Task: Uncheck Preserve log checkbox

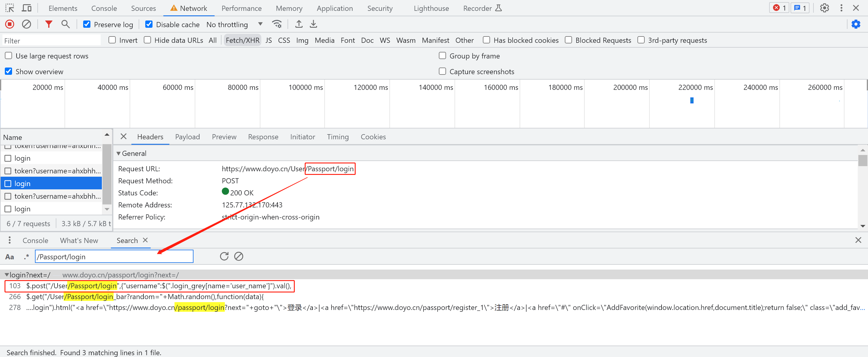Action: (x=87, y=24)
